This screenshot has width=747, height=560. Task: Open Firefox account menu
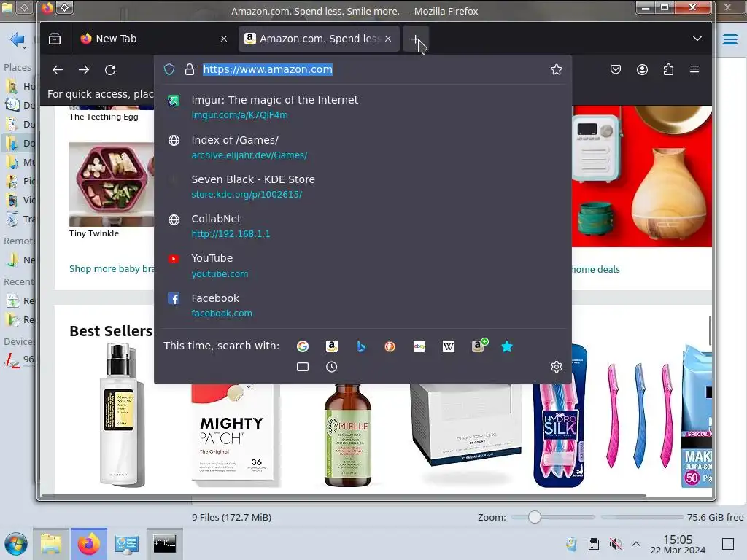pyautogui.click(x=642, y=69)
